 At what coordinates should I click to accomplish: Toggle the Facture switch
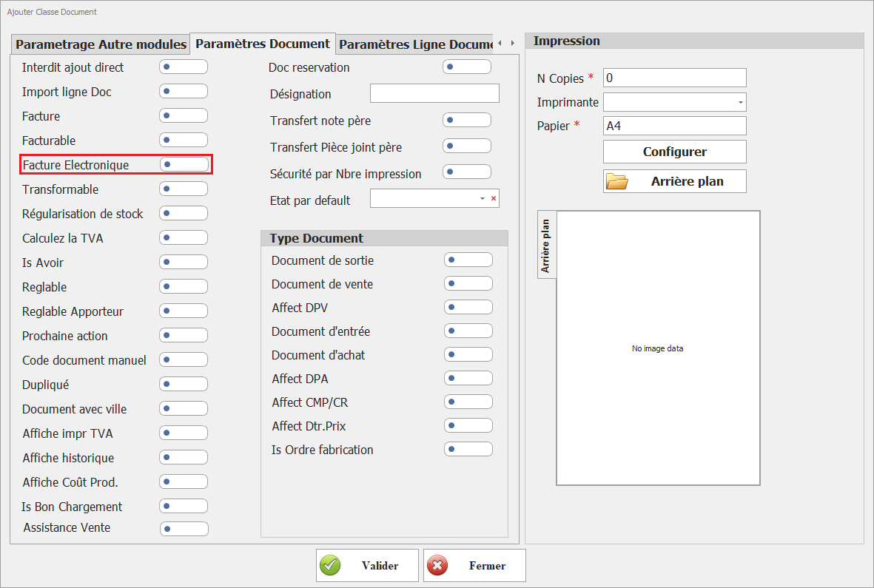click(x=184, y=116)
